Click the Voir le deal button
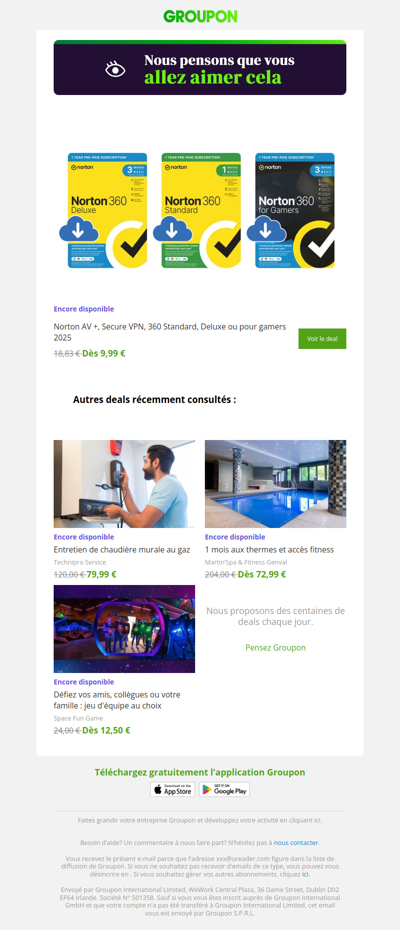 point(322,339)
